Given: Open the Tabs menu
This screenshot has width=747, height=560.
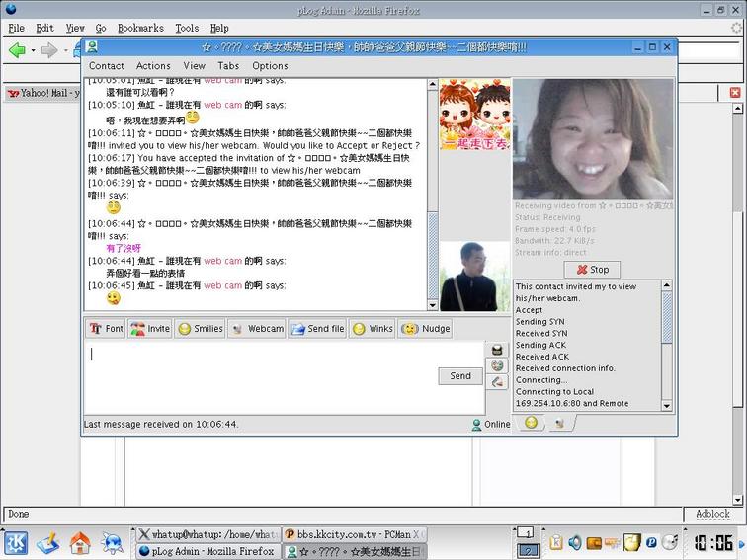Looking at the screenshot, I should pos(228,66).
